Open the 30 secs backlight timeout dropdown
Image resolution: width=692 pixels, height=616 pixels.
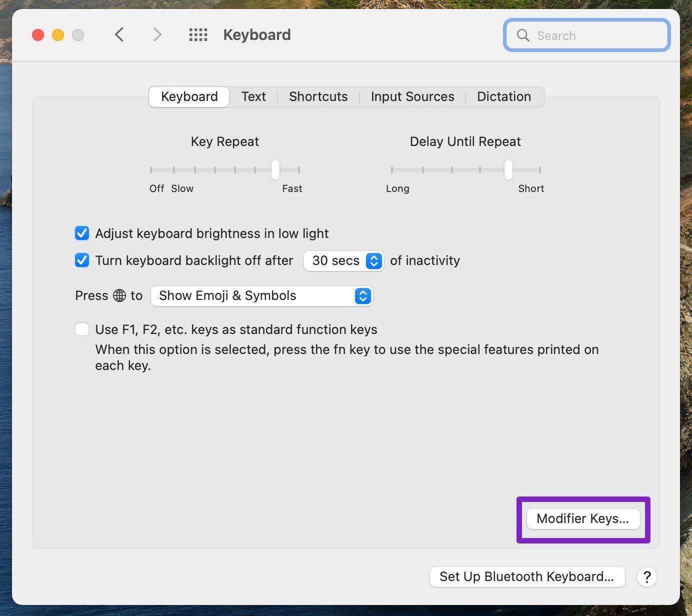(343, 260)
